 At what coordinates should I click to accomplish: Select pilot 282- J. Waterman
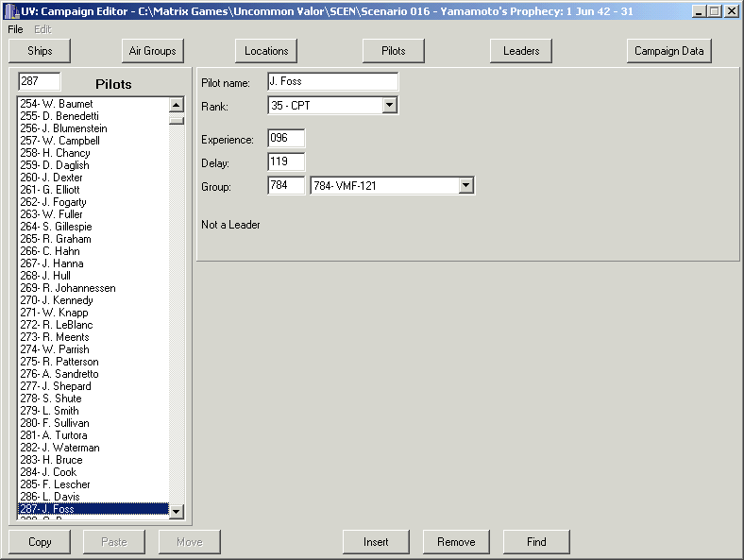coord(93,448)
